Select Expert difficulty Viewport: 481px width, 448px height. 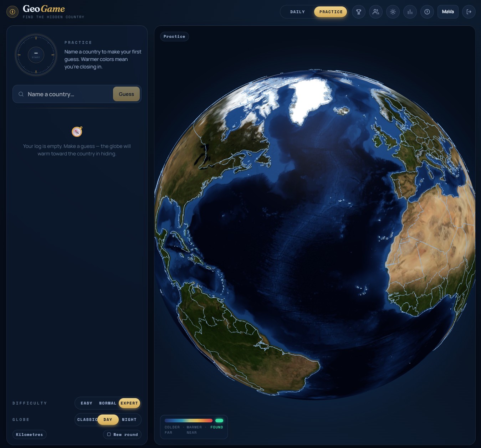pyautogui.click(x=129, y=403)
